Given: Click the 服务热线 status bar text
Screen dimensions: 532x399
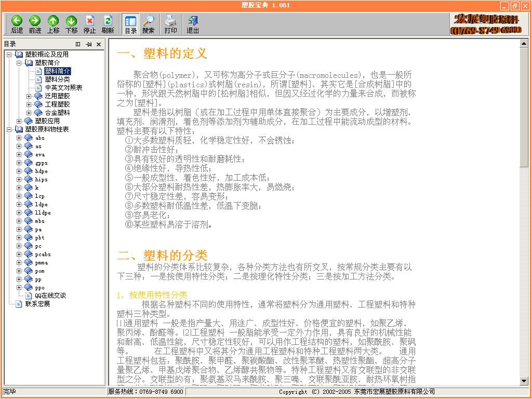Looking at the screenshot, I should point(145,392).
